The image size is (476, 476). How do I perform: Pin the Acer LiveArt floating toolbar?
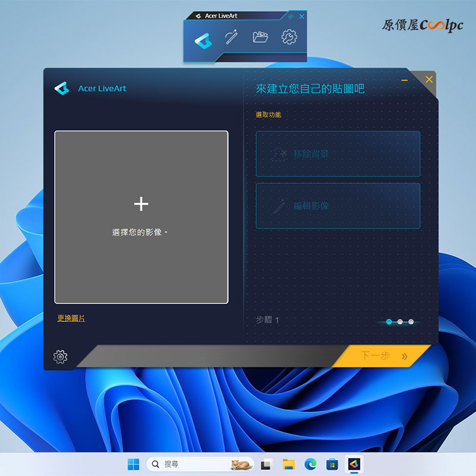290,17
